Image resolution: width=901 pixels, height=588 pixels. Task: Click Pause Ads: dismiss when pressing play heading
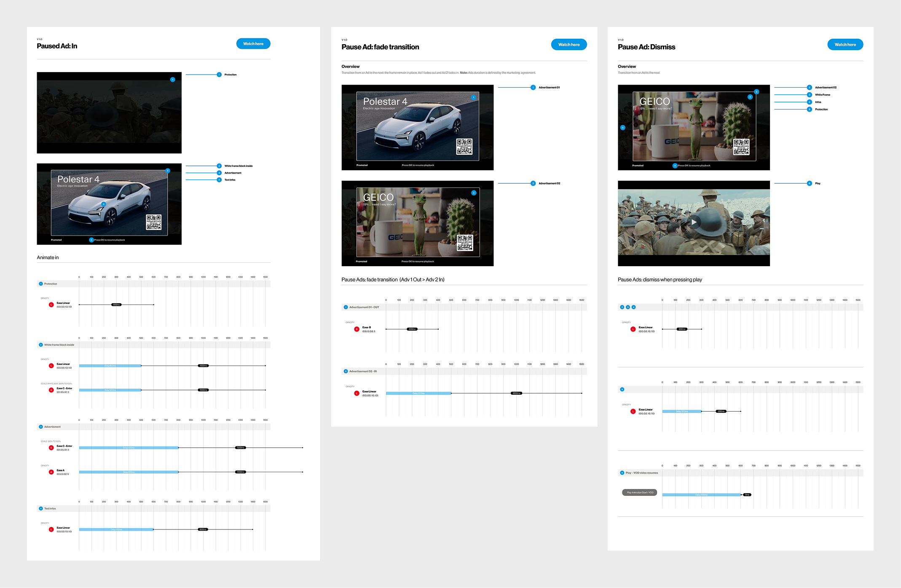(x=660, y=280)
